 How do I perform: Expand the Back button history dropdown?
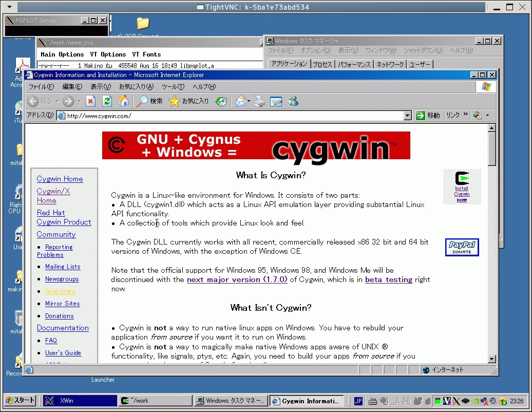58,102
